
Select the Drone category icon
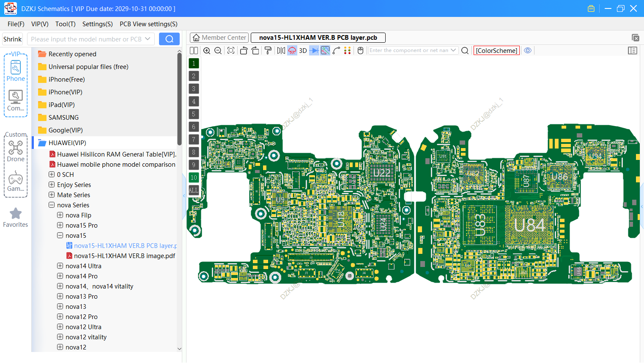[16, 151]
